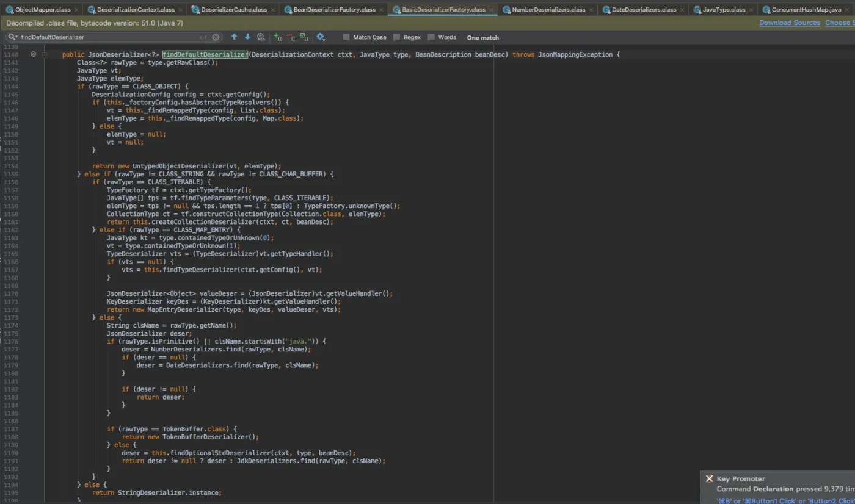Jump to previous search occurrence arrow
The width and height of the screenshot is (855, 504).
tap(234, 37)
